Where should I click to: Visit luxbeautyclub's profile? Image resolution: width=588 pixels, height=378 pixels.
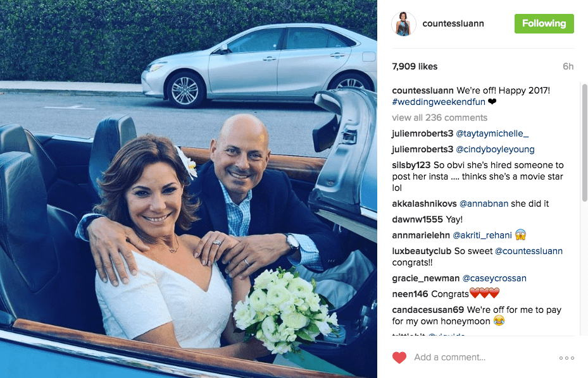[x=422, y=251]
